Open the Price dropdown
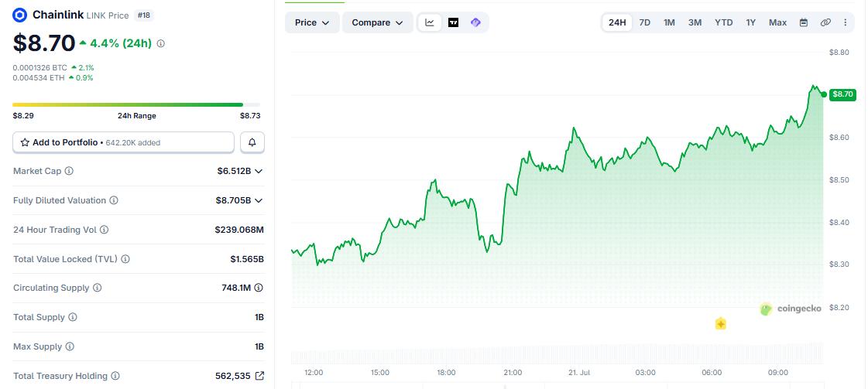This screenshot has height=389, width=868. [x=312, y=22]
